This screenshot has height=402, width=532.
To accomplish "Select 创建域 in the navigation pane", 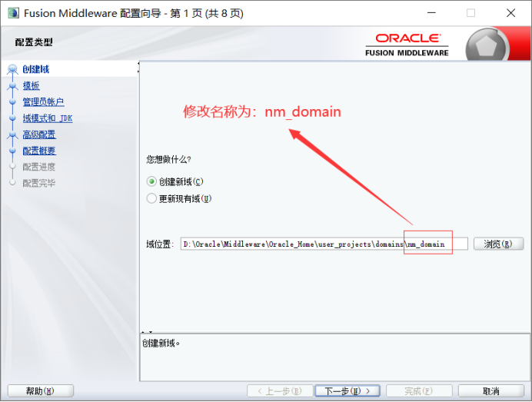I will click(35, 70).
